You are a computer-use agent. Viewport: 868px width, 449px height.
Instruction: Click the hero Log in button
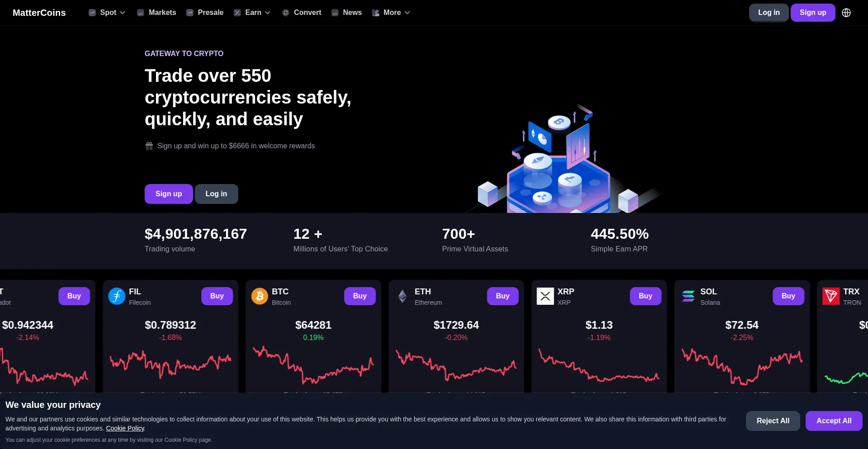[x=216, y=194]
